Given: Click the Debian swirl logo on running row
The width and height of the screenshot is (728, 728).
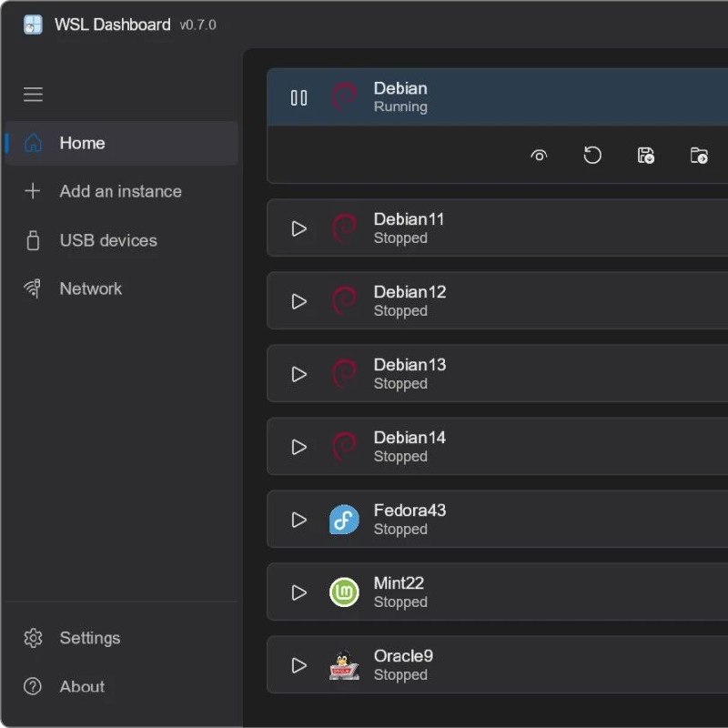Looking at the screenshot, I should point(345,97).
